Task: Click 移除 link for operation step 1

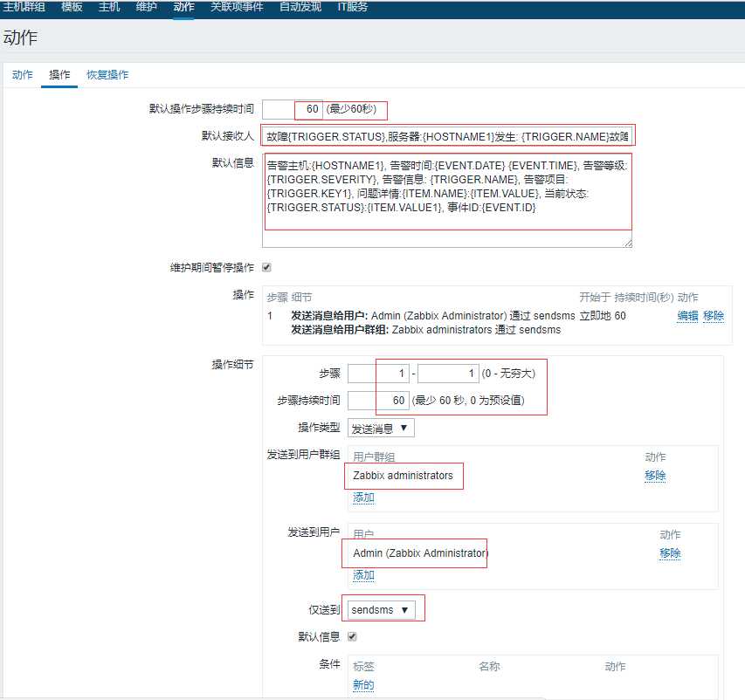Action: [x=714, y=316]
